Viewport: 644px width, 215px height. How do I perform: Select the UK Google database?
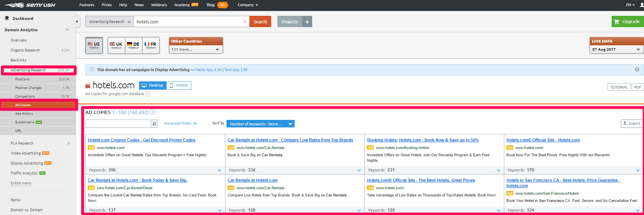(116, 45)
